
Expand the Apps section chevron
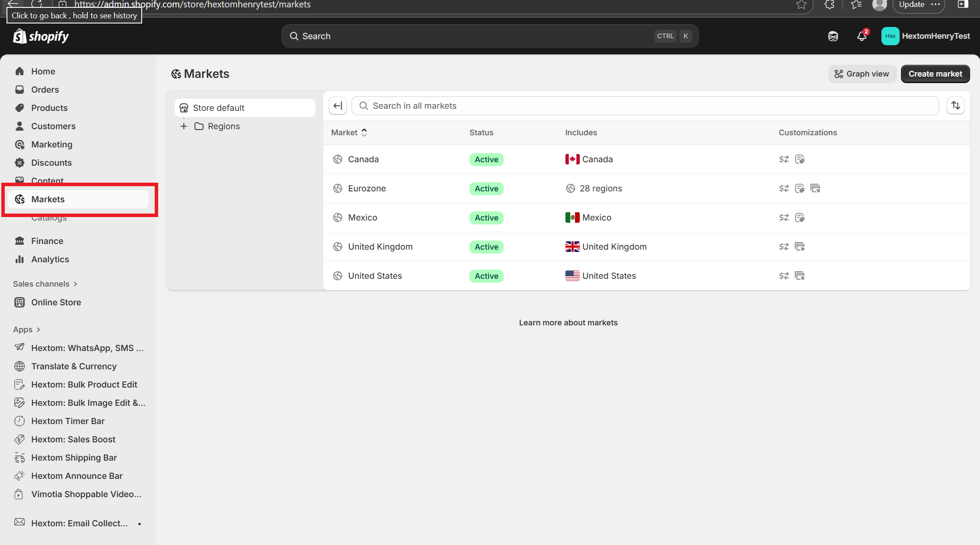tap(38, 330)
